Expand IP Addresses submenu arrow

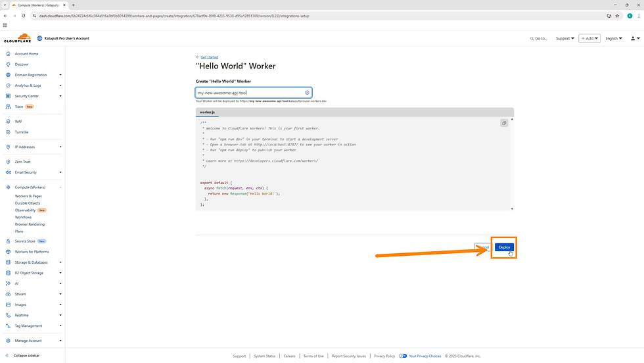[60, 147]
